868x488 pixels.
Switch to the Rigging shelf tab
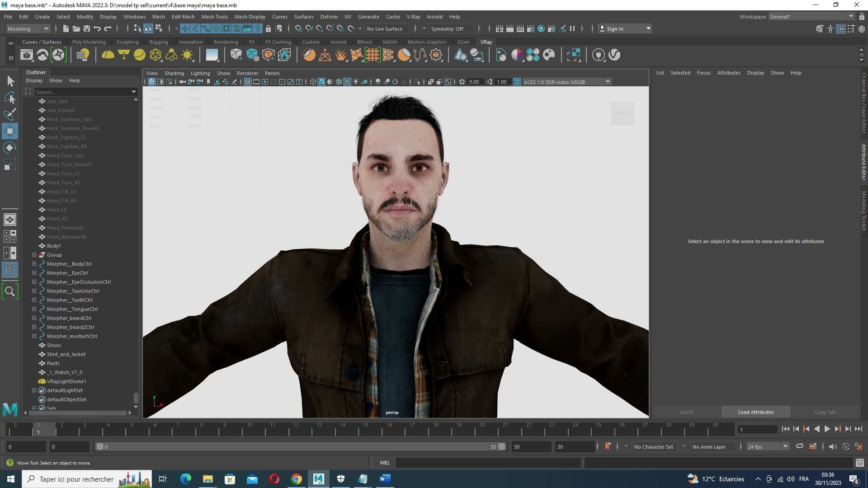point(159,42)
